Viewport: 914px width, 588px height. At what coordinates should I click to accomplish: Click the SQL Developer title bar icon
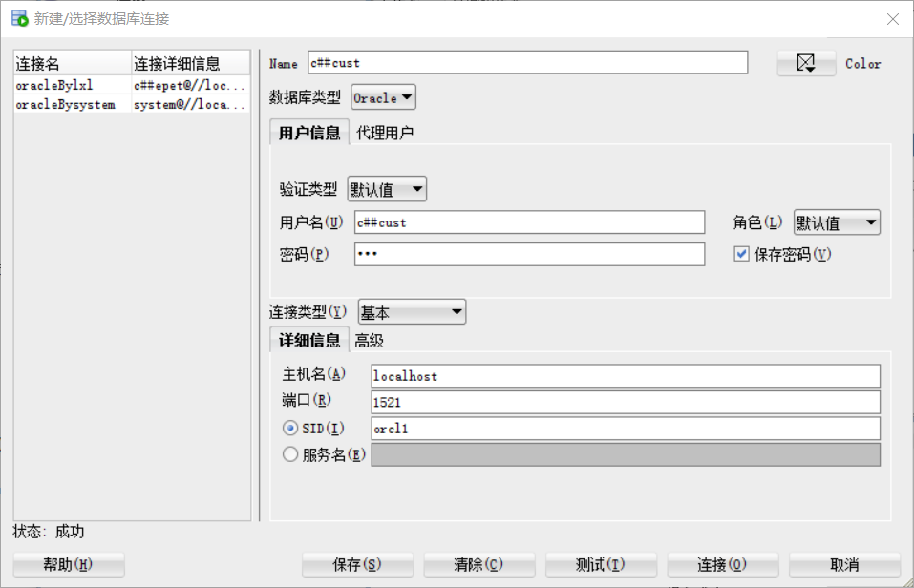pos(19,18)
